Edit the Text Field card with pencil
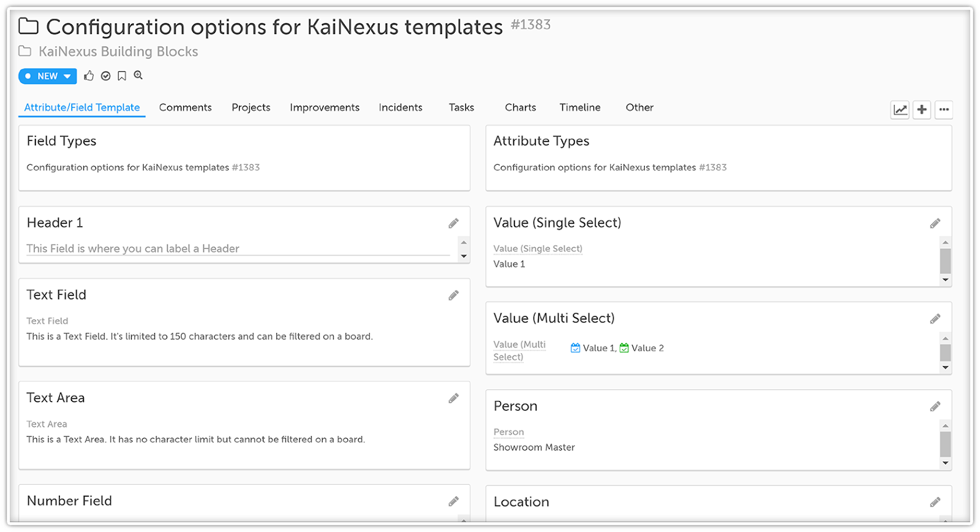Image resolution: width=980 pixels, height=532 pixels. (453, 295)
